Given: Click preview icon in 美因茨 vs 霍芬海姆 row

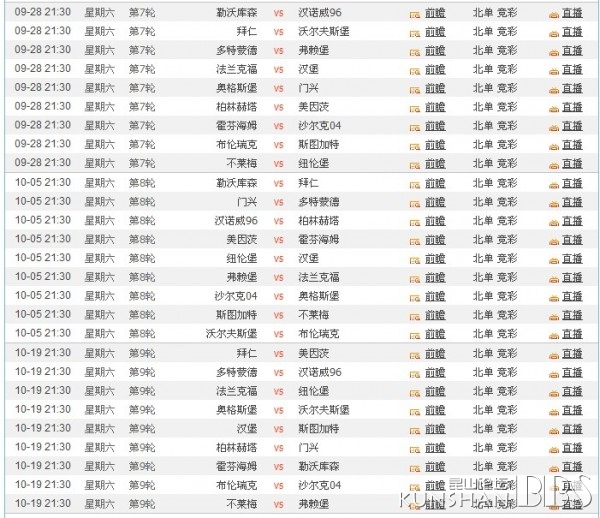Looking at the screenshot, I should pos(414,242).
